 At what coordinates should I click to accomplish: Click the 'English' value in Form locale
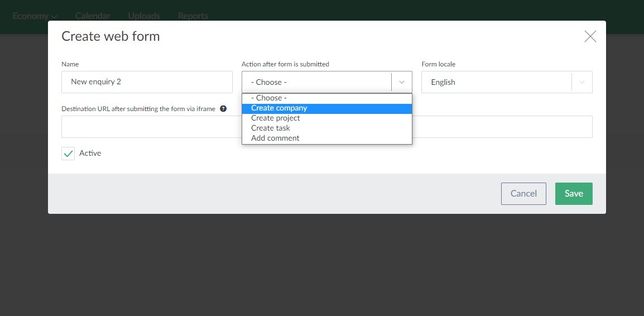pyautogui.click(x=443, y=82)
